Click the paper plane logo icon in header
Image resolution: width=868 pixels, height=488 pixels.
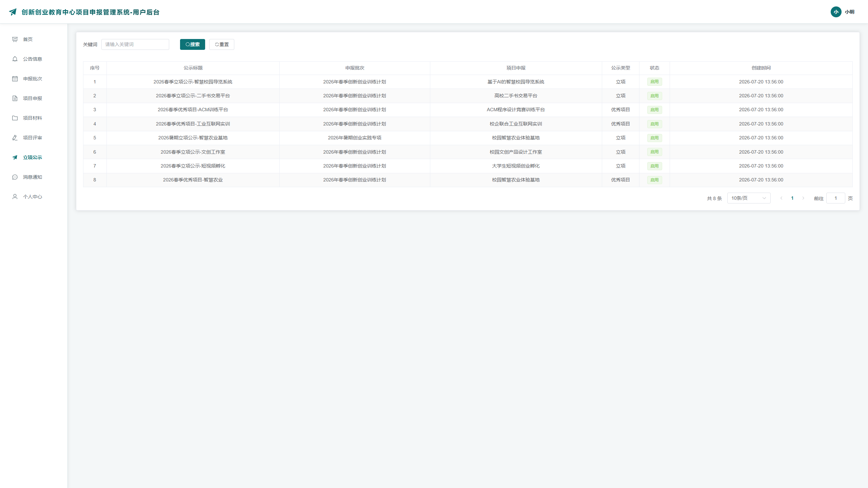(13, 12)
